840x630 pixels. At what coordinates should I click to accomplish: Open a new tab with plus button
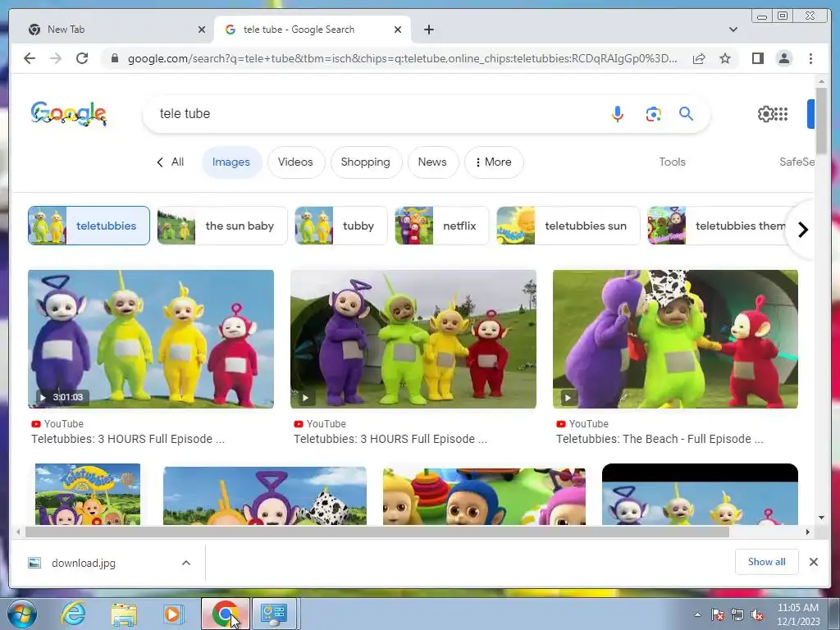(428, 30)
